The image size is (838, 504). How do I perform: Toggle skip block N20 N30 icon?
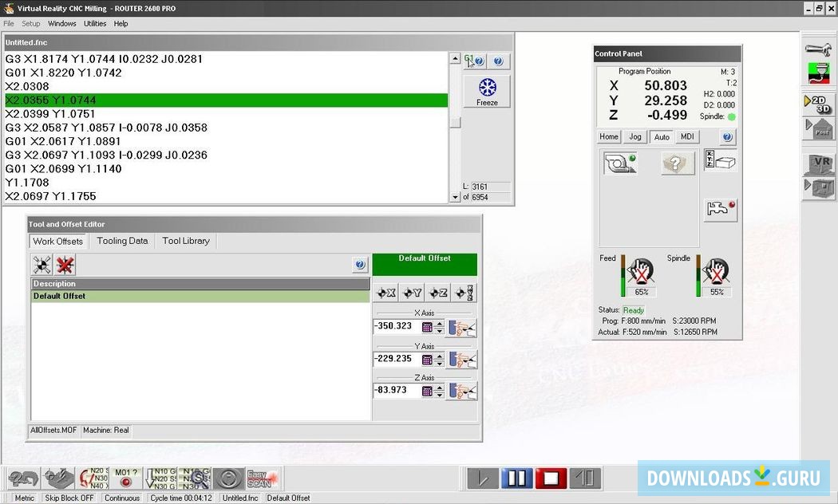[x=93, y=478]
